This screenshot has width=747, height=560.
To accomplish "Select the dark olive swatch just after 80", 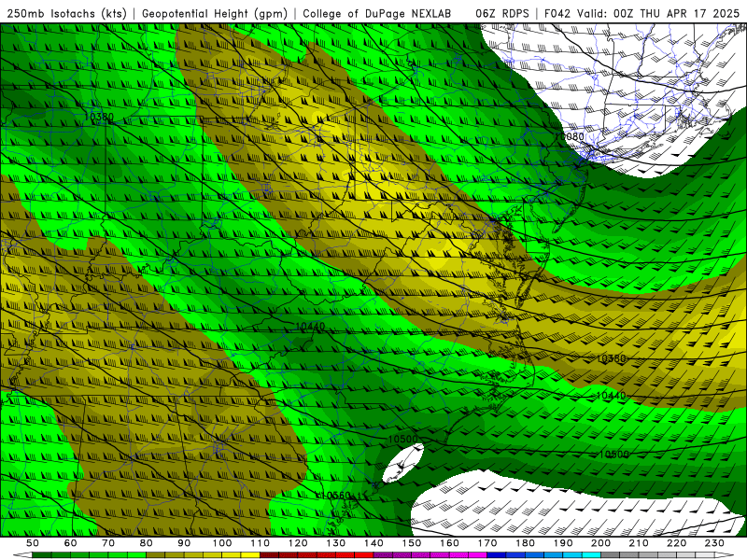I will coord(156,555).
